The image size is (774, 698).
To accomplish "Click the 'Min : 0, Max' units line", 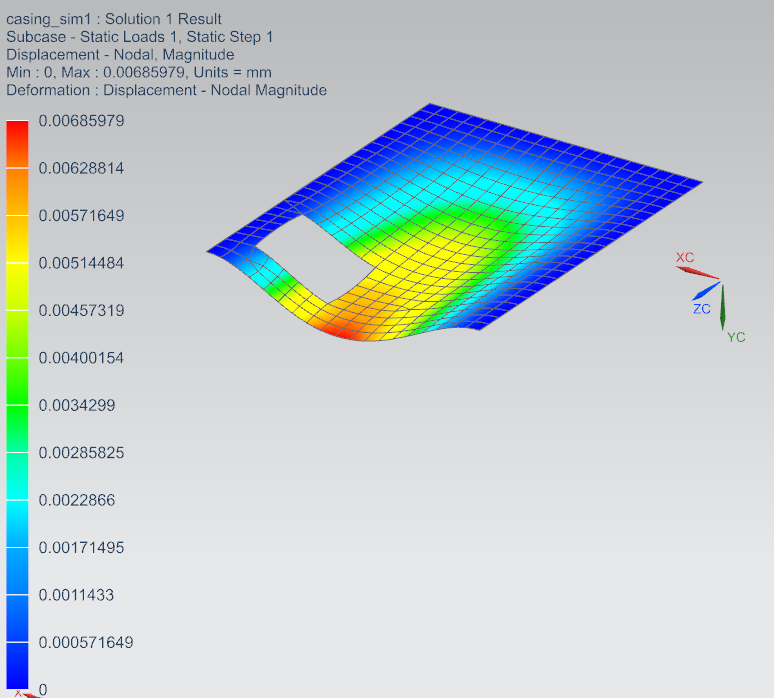I will pyautogui.click(x=139, y=72).
